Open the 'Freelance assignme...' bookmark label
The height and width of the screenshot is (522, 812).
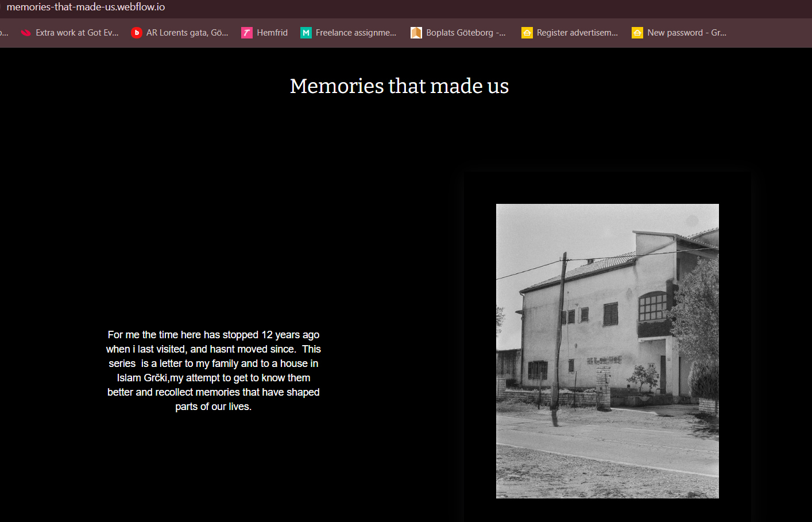(x=356, y=33)
